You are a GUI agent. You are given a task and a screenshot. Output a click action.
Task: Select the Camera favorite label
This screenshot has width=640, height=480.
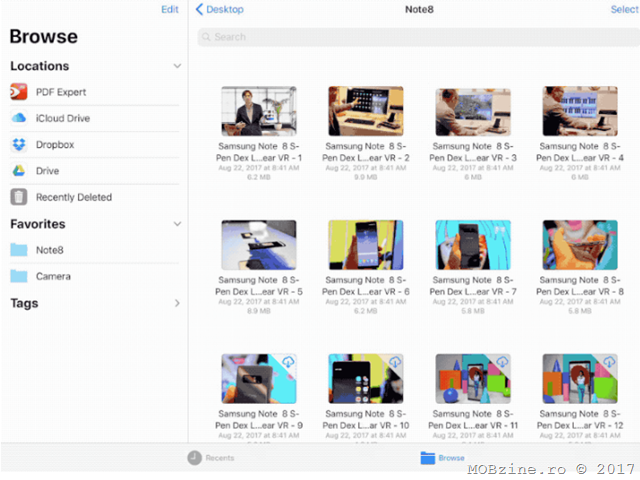[x=53, y=276]
